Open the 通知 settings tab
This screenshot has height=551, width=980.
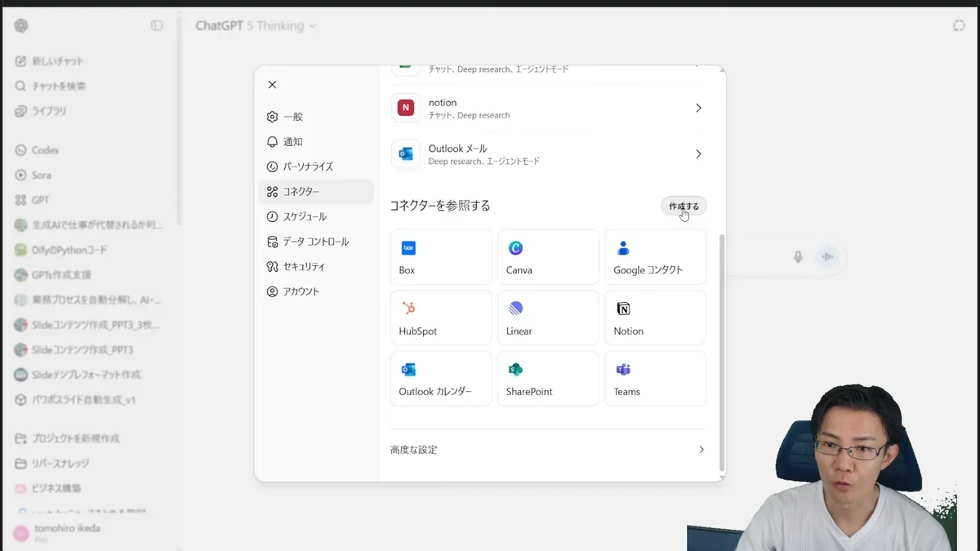[316, 142]
